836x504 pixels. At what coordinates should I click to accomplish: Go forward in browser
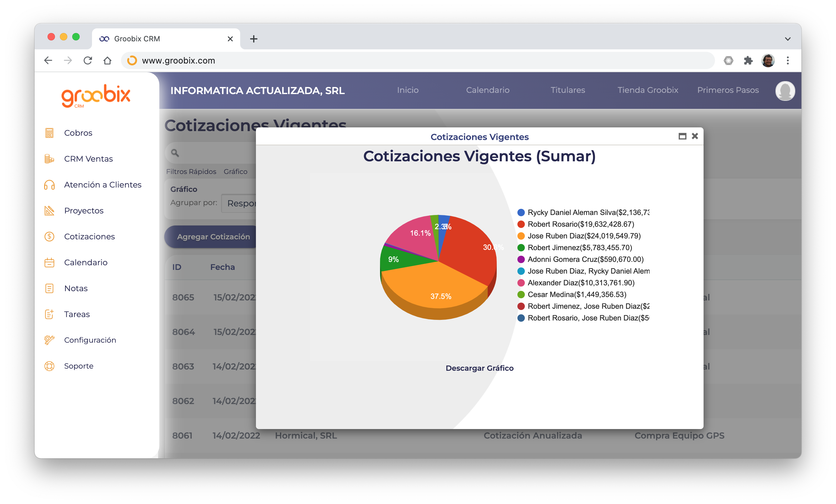[68, 60]
